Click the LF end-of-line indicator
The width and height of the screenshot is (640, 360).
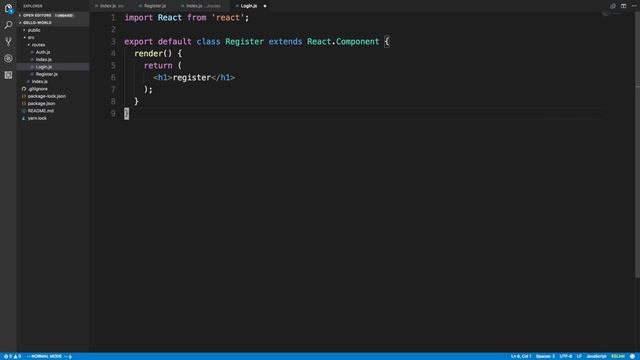coord(579,356)
